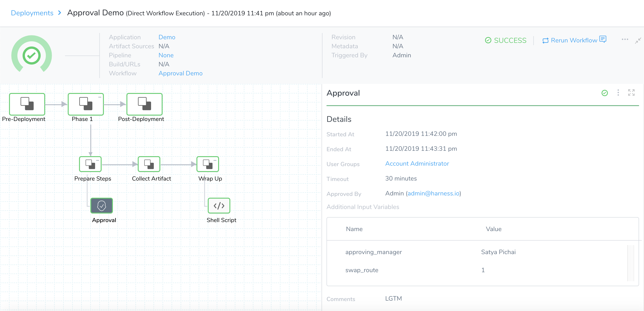Viewport: 644px width, 311px height.
Task: Click the 30 minutes timeout value
Action: click(401, 178)
